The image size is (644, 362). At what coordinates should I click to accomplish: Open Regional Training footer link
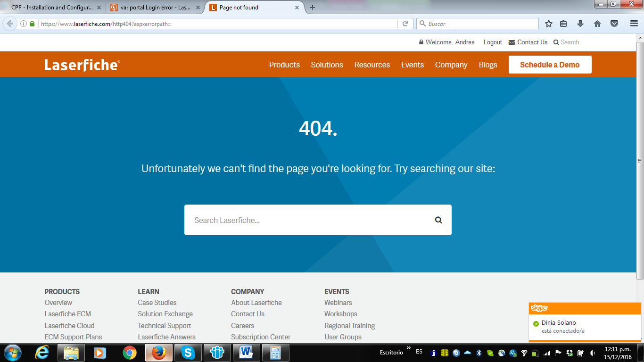tap(350, 326)
